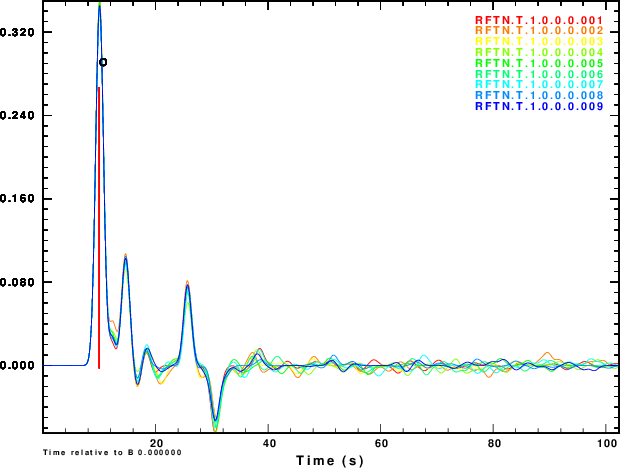This screenshot has width=620, height=468.
Task: Click legend entry RFTN.T.1.0.0.0.004
Action: (539, 53)
